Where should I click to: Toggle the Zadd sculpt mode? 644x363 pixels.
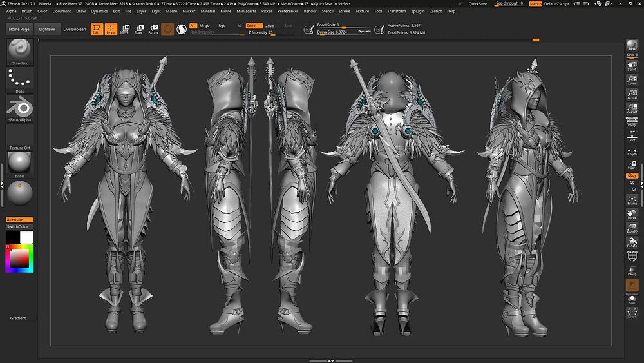click(x=253, y=26)
